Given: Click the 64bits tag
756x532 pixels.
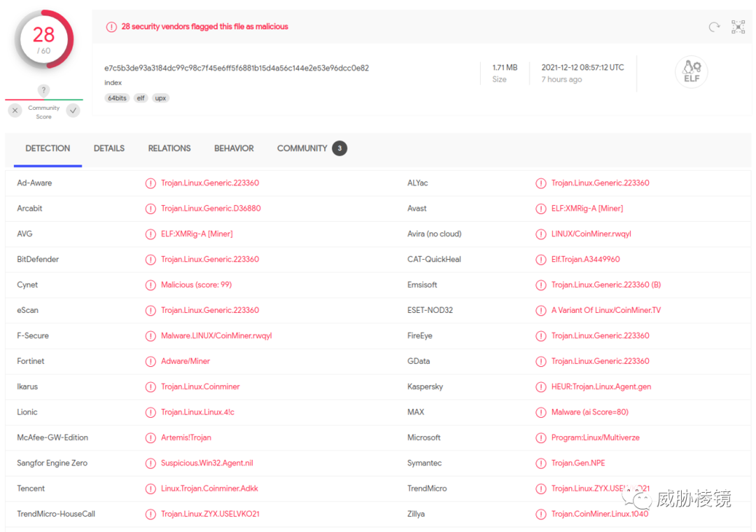Looking at the screenshot, I should point(117,98).
